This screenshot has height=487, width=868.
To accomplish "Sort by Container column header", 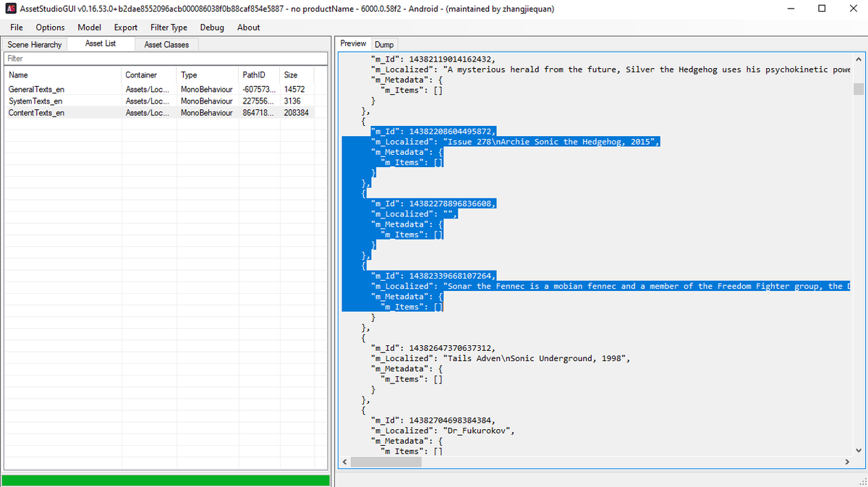I will 149,75.
